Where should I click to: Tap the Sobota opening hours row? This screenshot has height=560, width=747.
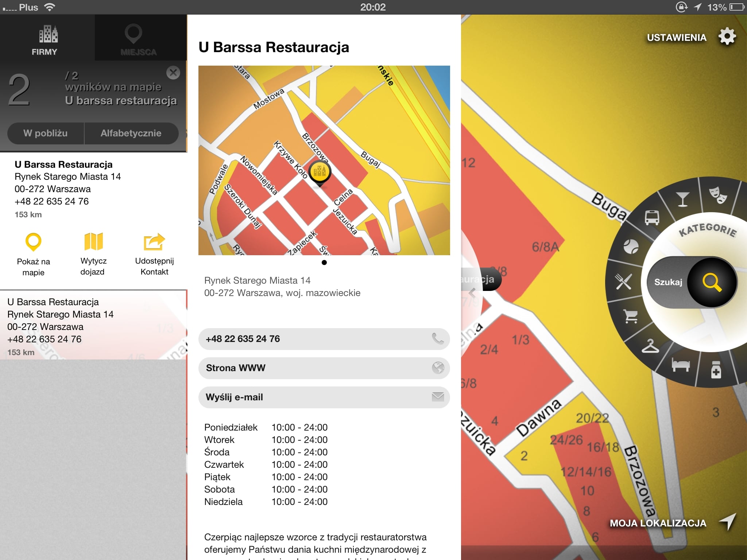[266, 489]
